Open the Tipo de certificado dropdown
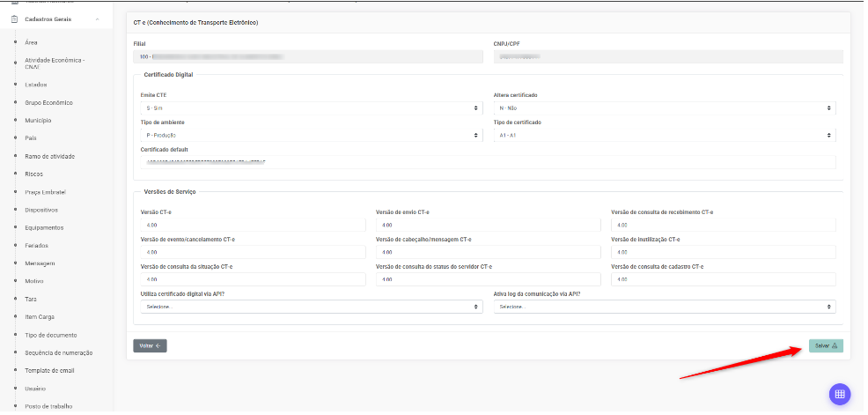The width and height of the screenshot is (868, 415). pyautogui.click(x=665, y=136)
